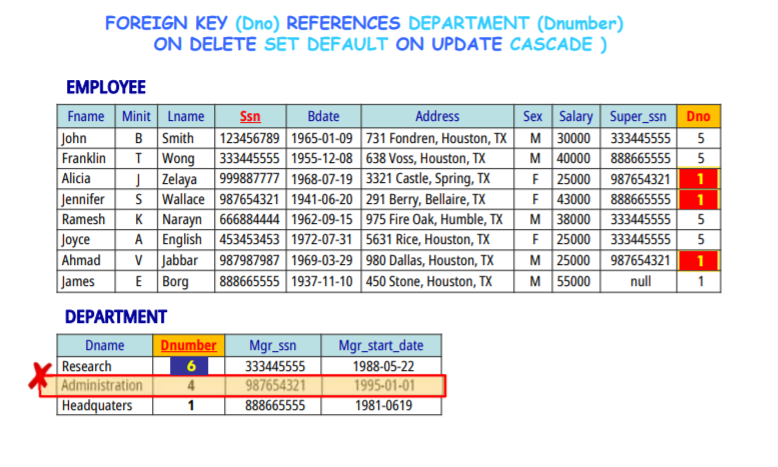Click red Dno cell in Alicia's row
778x467 pixels.
pyautogui.click(x=699, y=179)
